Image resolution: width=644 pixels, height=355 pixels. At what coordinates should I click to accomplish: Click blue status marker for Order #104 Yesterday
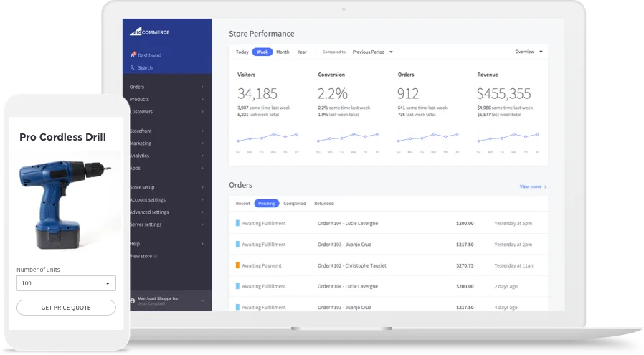pyautogui.click(x=237, y=223)
